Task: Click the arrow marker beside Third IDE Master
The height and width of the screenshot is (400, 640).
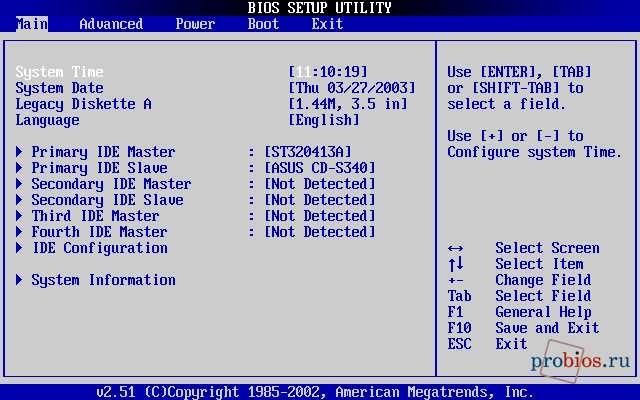Action: [x=19, y=216]
